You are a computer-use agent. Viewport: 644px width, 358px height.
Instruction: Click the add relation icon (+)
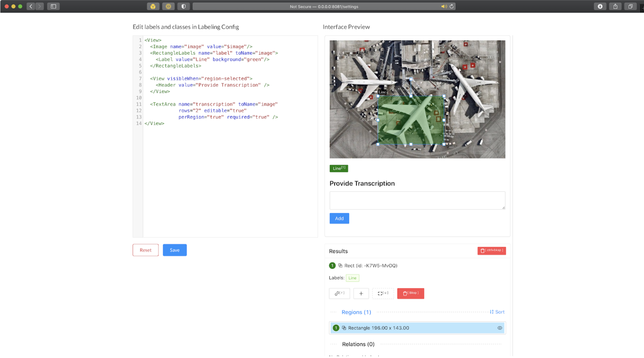[x=361, y=293]
